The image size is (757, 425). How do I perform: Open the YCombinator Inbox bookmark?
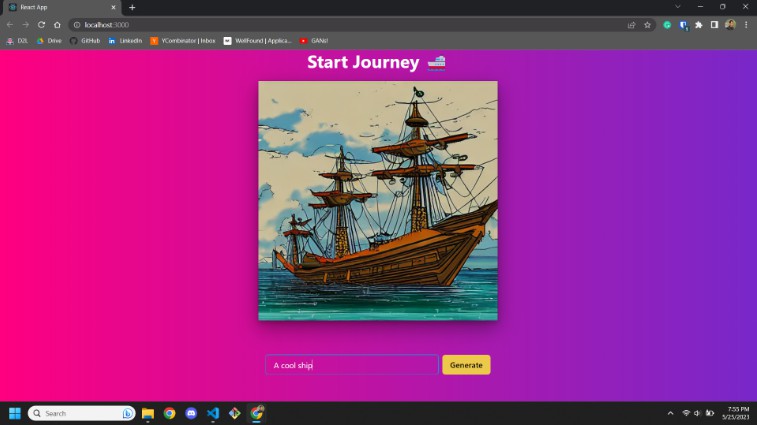[183, 40]
